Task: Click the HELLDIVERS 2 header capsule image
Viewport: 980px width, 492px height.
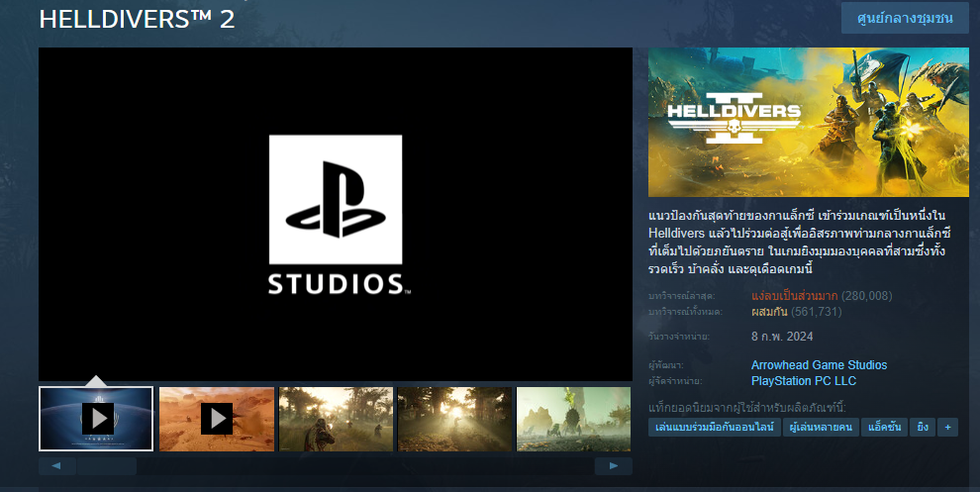Action: [x=809, y=122]
